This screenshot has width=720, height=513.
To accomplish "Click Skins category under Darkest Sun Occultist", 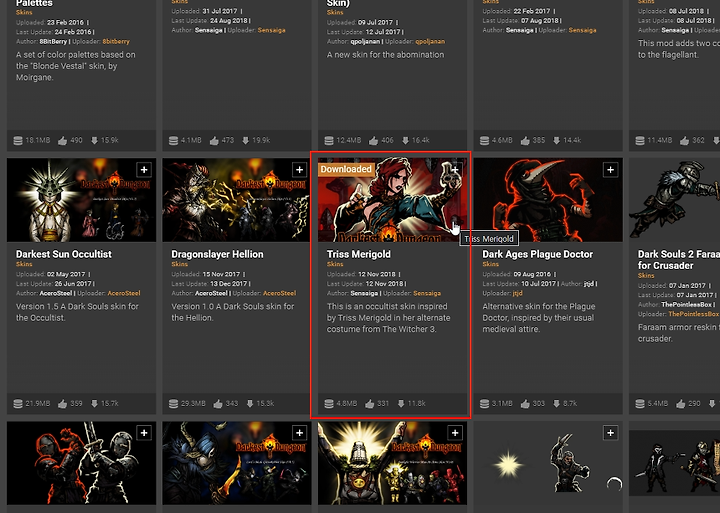I will (24, 264).
